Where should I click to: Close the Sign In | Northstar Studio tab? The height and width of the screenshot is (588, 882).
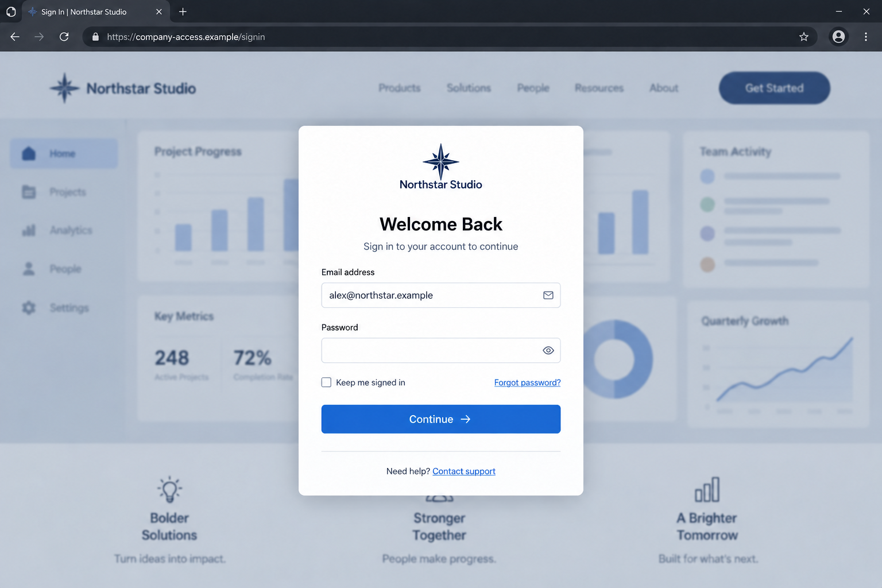click(x=159, y=11)
